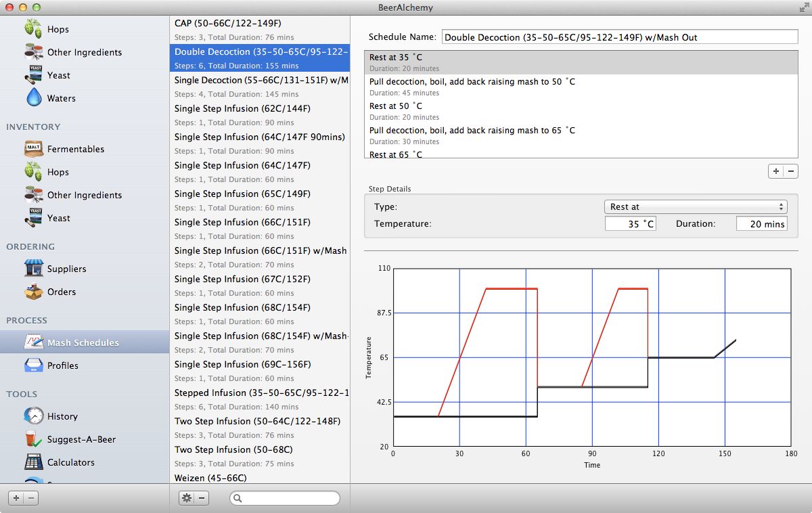Screen dimensions: 812x513
Task: Select the Weizen (45-66C) schedule
Action: point(260,477)
